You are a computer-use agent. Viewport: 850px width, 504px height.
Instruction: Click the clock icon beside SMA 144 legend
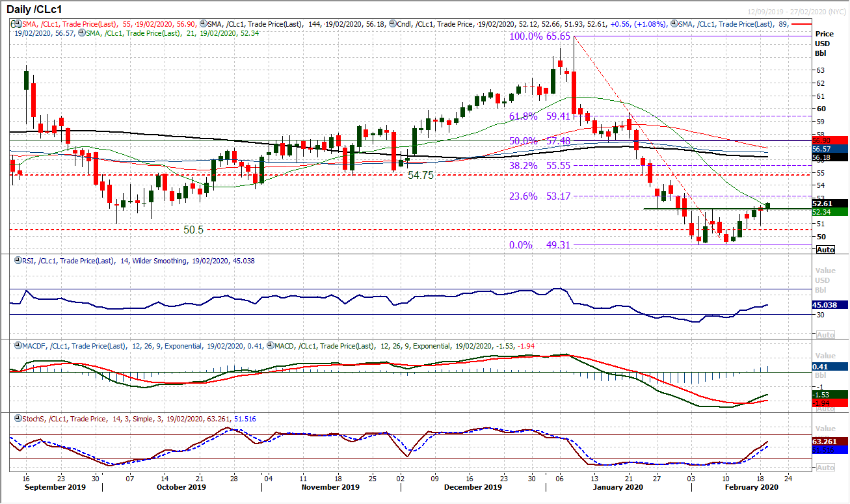[204, 23]
